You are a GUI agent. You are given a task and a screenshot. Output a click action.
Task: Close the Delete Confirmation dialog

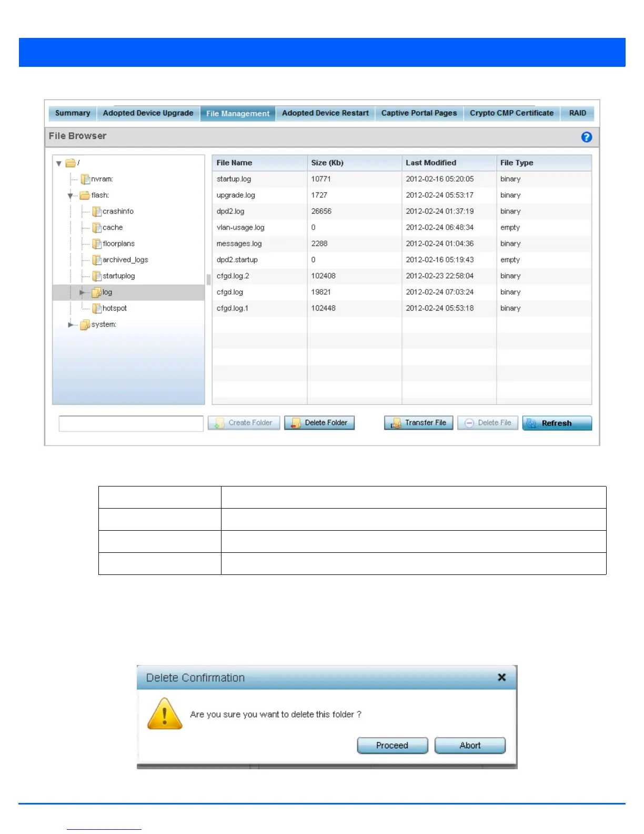[501, 678]
